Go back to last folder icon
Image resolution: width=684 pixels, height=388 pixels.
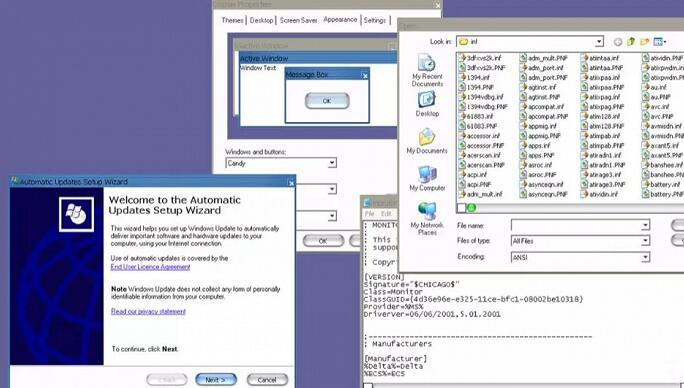618,42
